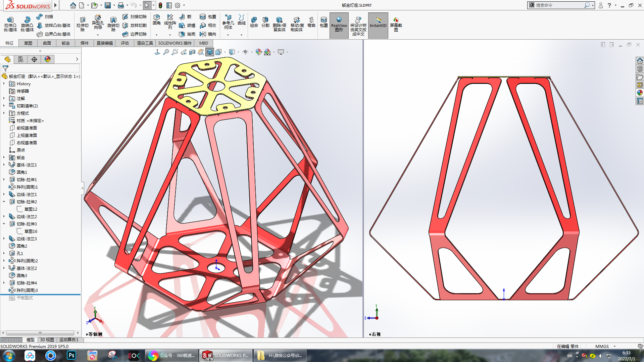Screen dimensions: 644x362
Task: Collapse the 切除-拉伸2 feature node
Action: [x=4, y=202]
